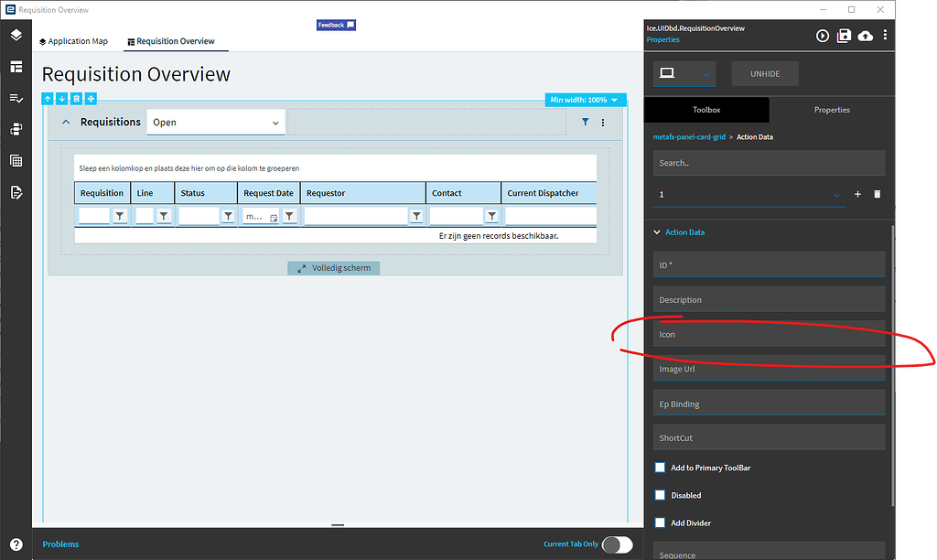This screenshot has height=560, width=937.
Task: Collapse the Requisitions panel chevron
Action: [x=65, y=121]
